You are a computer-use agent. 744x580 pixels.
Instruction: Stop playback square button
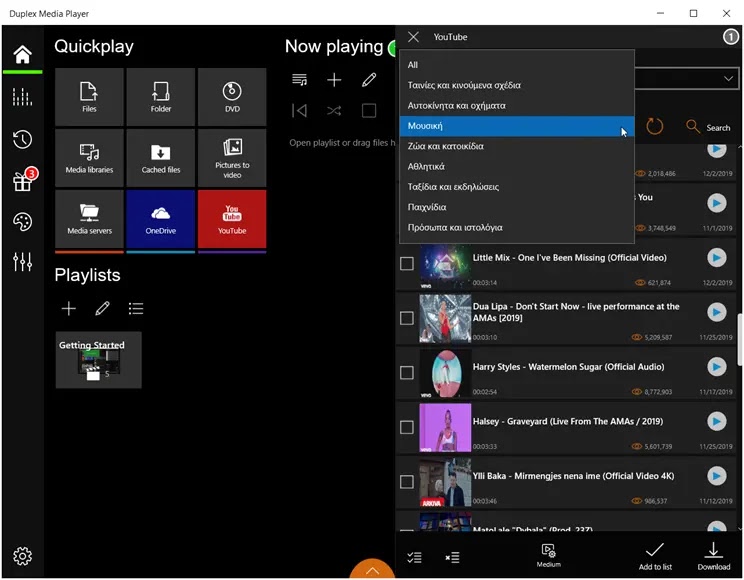[x=369, y=111]
